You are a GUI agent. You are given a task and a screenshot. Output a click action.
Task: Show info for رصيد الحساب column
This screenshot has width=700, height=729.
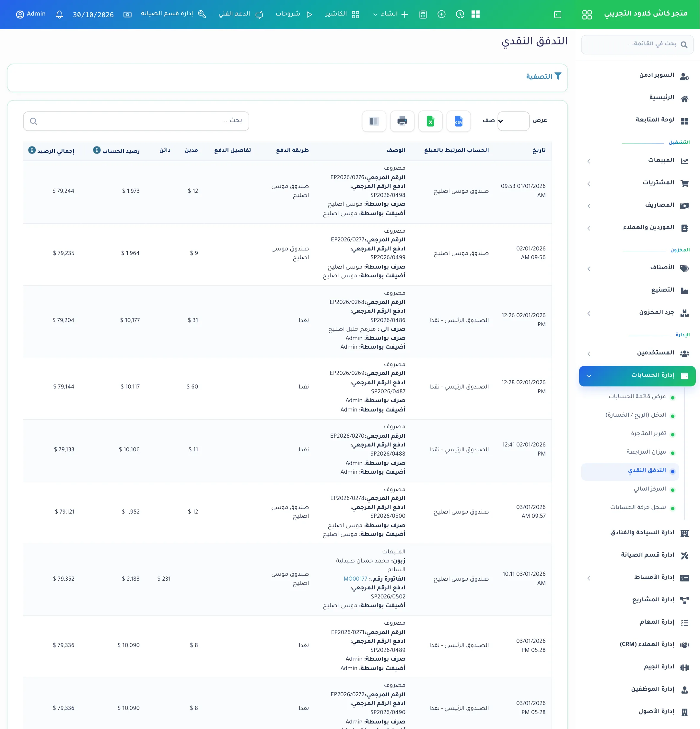[x=97, y=150]
